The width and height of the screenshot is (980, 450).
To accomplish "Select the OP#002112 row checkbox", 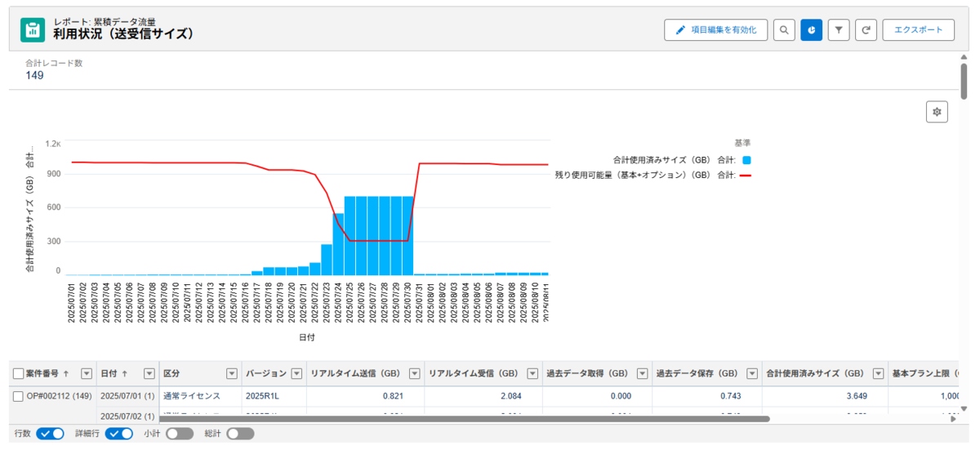I will [x=18, y=396].
